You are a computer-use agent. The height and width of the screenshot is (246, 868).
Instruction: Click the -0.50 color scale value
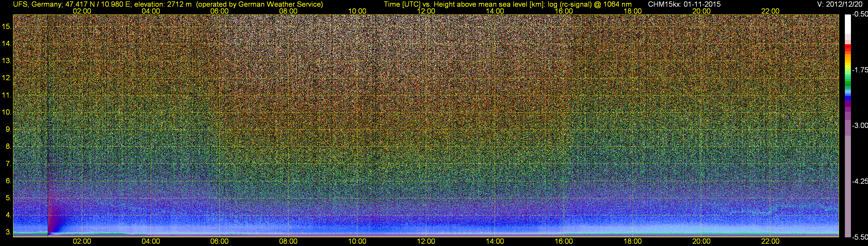click(x=860, y=14)
